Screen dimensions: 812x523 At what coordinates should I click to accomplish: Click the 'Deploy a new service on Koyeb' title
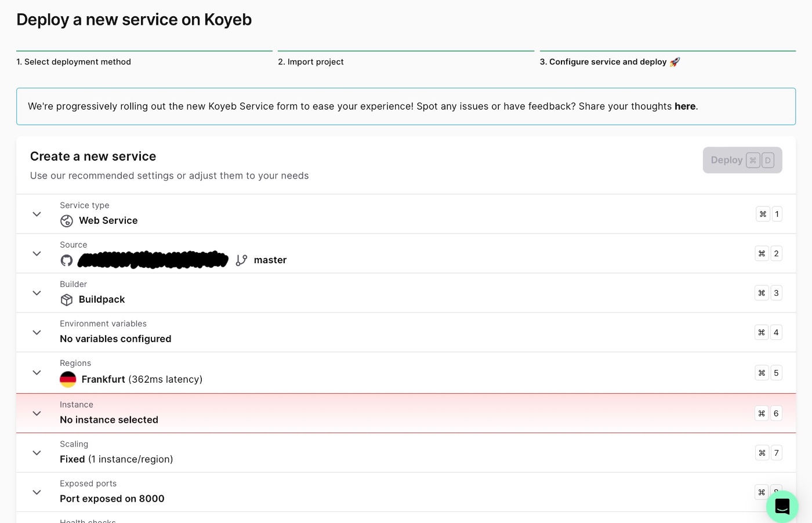(x=134, y=20)
